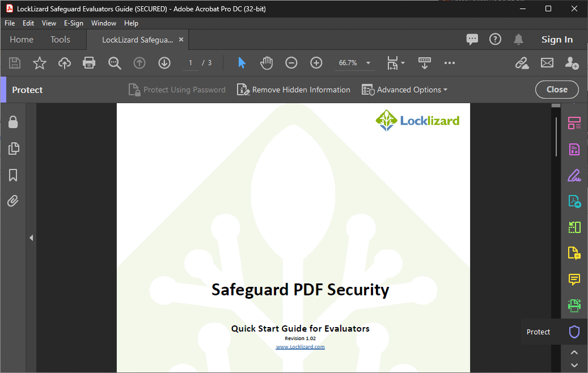Viewport: 588px width, 373px height.
Task: Collapse the left navigation pane arrow
Action: pyautogui.click(x=31, y=238)
